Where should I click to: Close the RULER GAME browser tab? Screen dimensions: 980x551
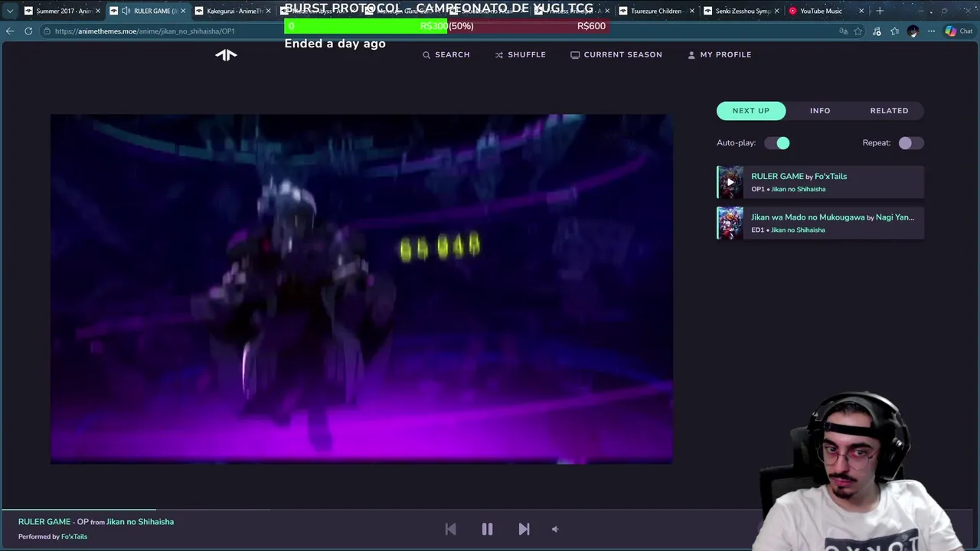[x=183, y=11]
